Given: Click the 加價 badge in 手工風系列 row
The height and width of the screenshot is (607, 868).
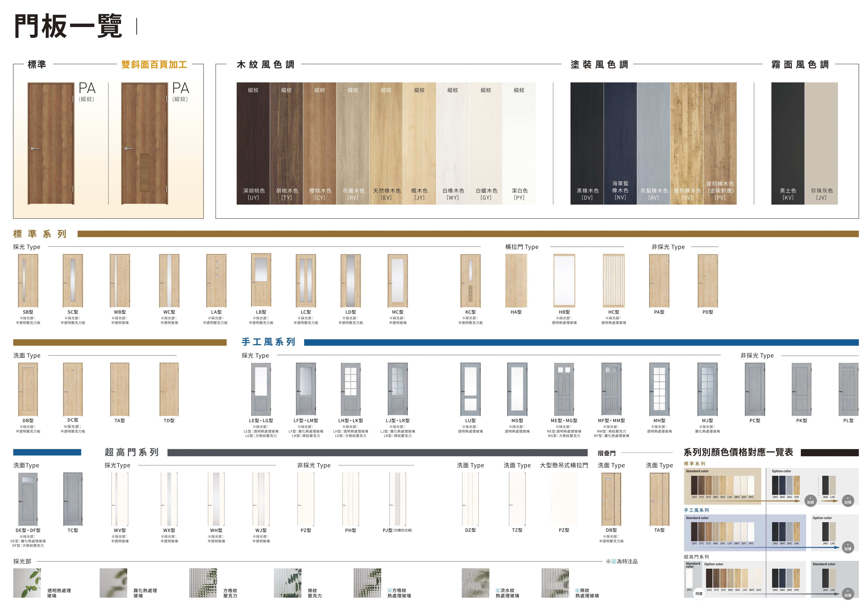Looking at the screenshot, I should point(848,548).
